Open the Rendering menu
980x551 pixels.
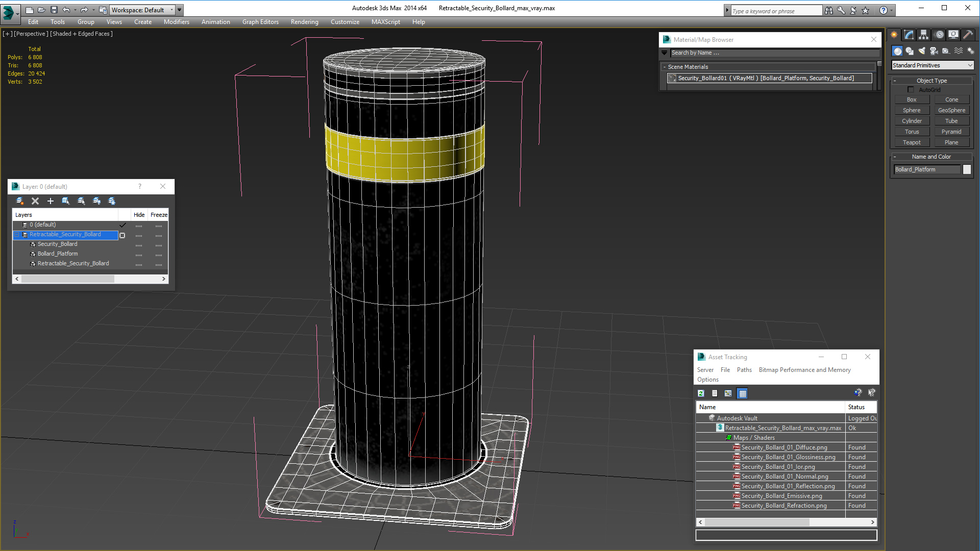(305, 22)
